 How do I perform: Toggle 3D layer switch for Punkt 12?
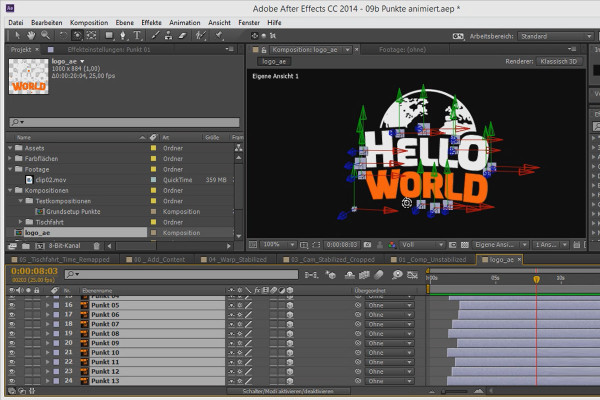point(290,371)
